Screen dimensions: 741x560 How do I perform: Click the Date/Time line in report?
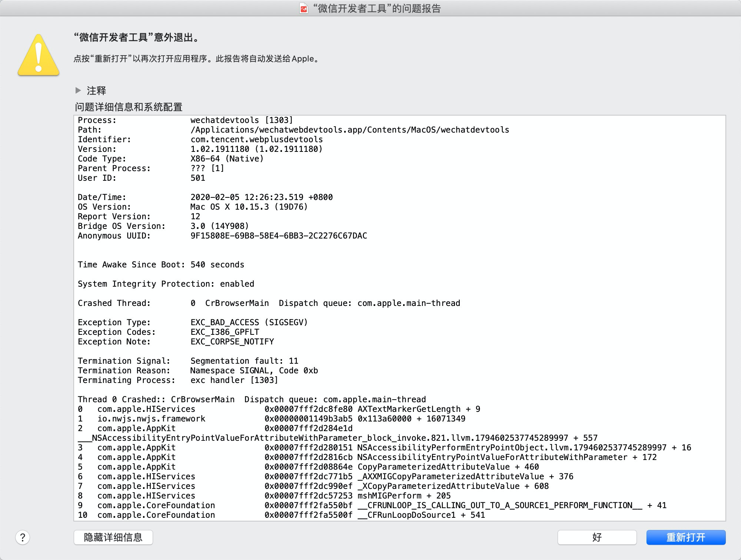[x=261, y=197]
